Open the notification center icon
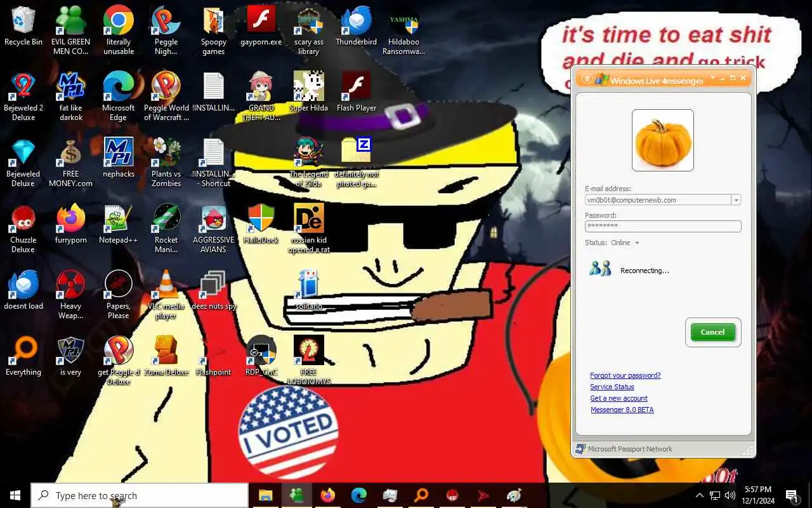Viewport: 812px width, 508px height. point(793,495)
